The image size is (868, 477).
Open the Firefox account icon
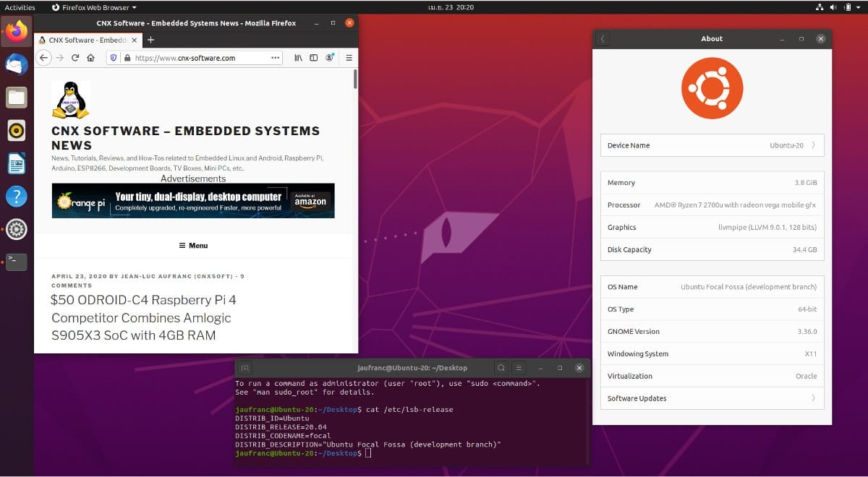(331, 58)
